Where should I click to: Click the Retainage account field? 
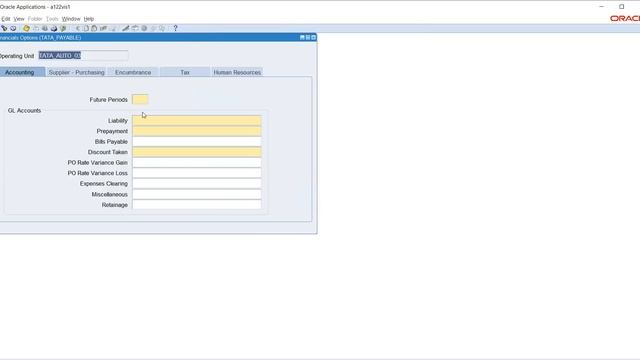(x=197, y=205)
